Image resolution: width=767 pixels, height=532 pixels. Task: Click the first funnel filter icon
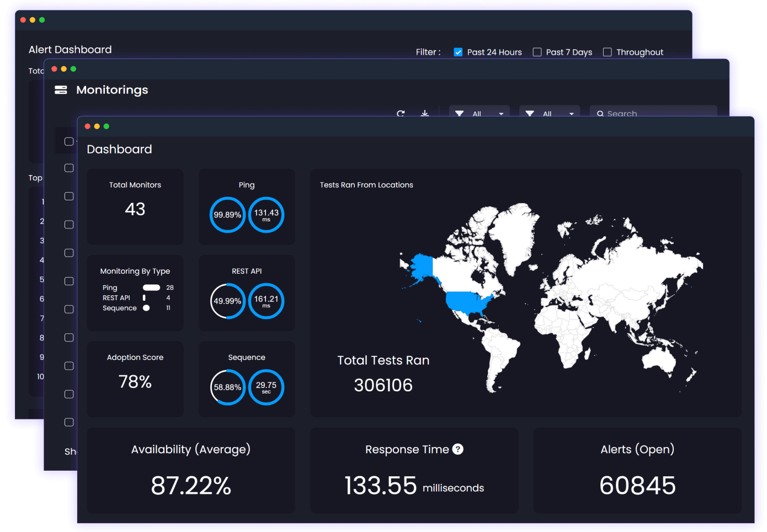click(459, 113)
